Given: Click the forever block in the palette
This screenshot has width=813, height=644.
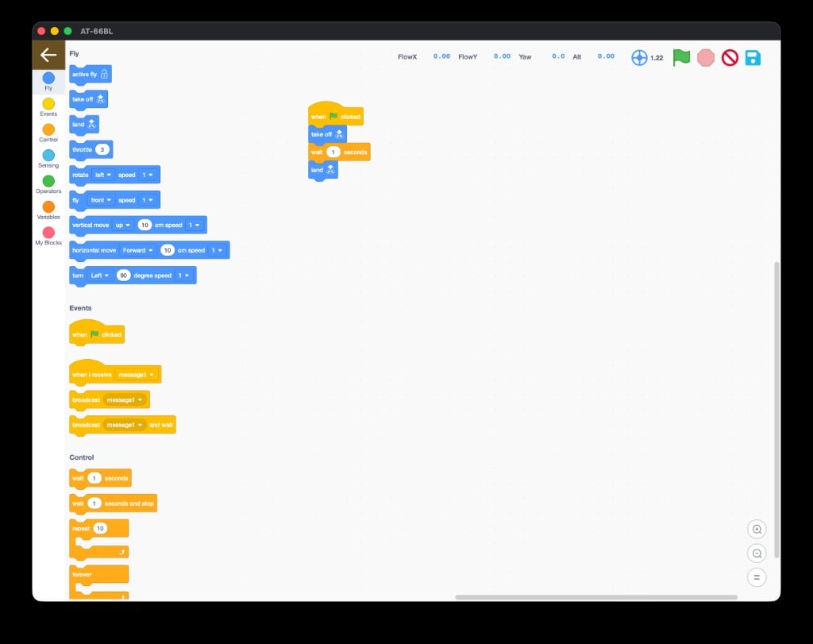Looking at the screenshot, I should coord(98,575).
